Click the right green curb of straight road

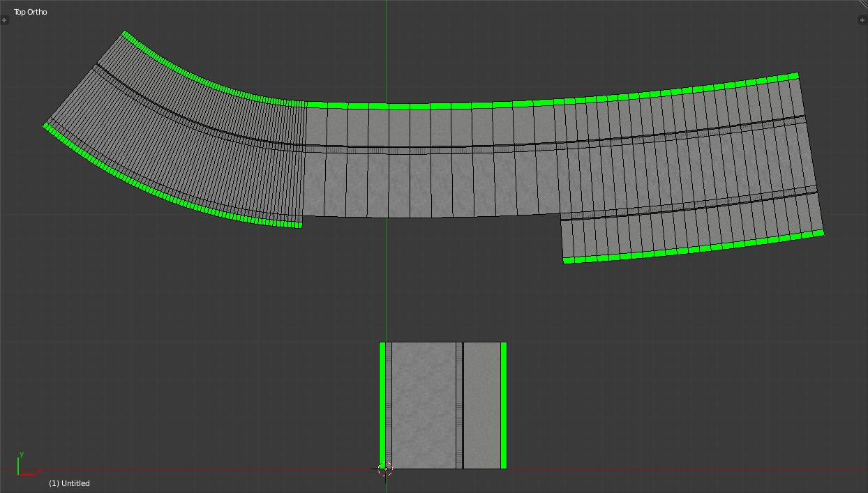click(x=504, y=404)
